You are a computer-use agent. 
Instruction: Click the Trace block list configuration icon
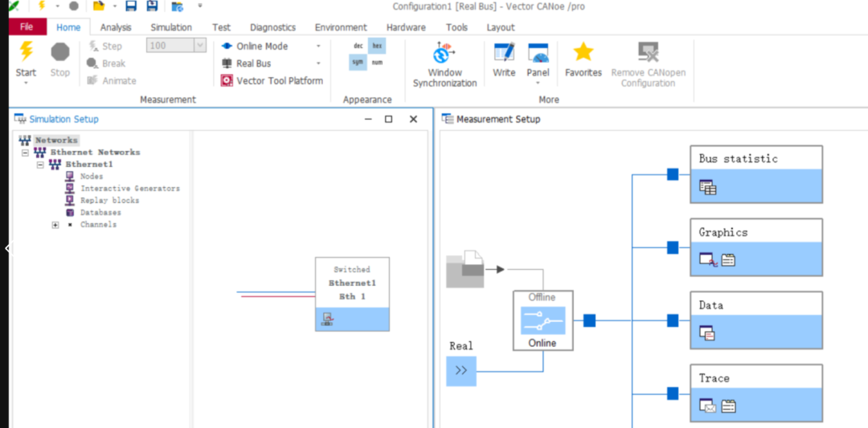pyautogui.click(x=728, y=406)
